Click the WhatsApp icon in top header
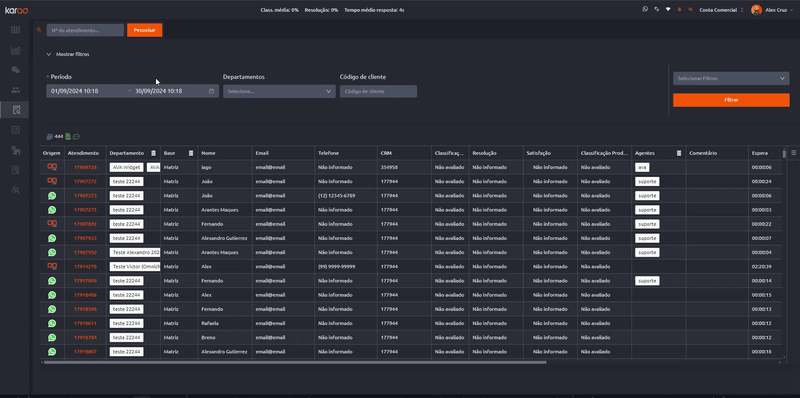Image resolution: width=800 pixels, height=398 pixels. tap(645, 9)
